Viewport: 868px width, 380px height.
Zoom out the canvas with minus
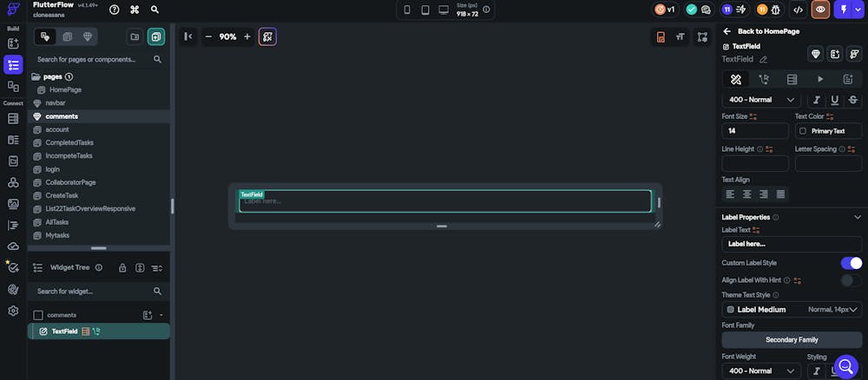(x=208, y=36)
